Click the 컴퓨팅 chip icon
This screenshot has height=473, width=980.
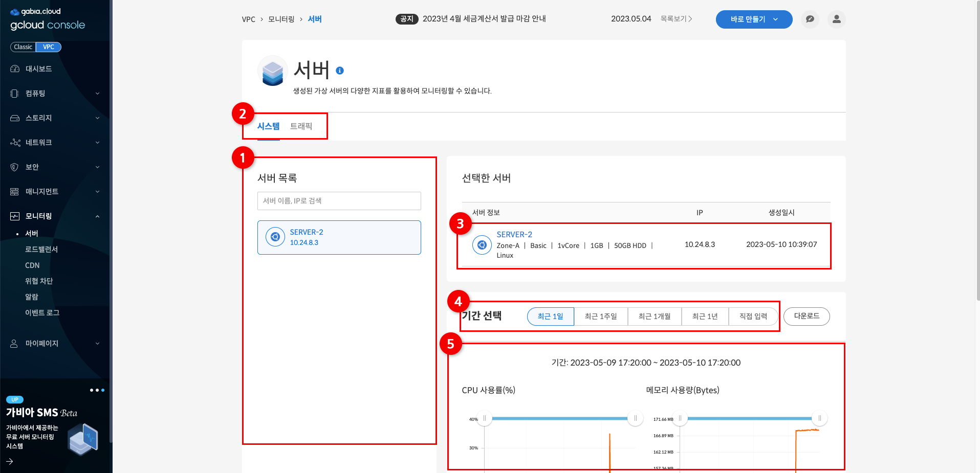pyautogui.click(x=15, y=93)
